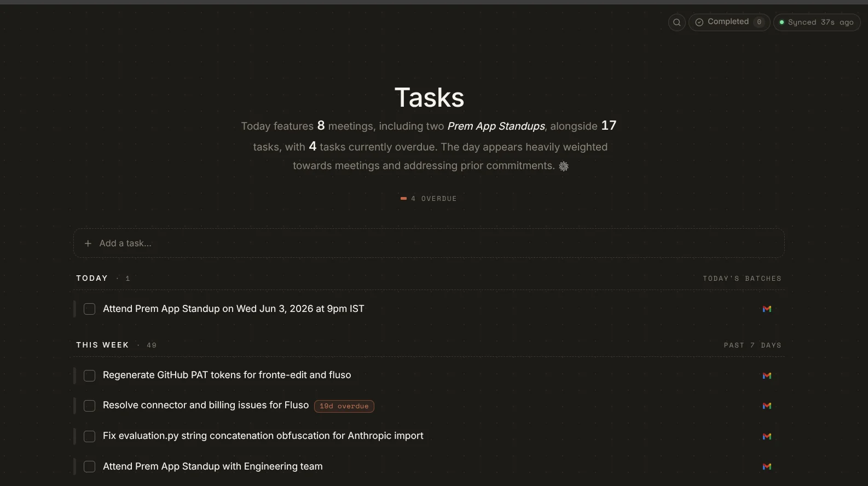Viewport: 868px width, 486px height.
Task: Click the 19d overdue tag
Action: 344,406
